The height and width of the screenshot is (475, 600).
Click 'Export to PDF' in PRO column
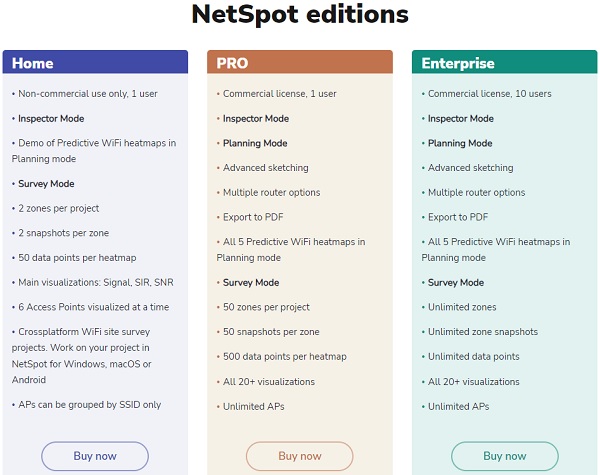[253, 217]
